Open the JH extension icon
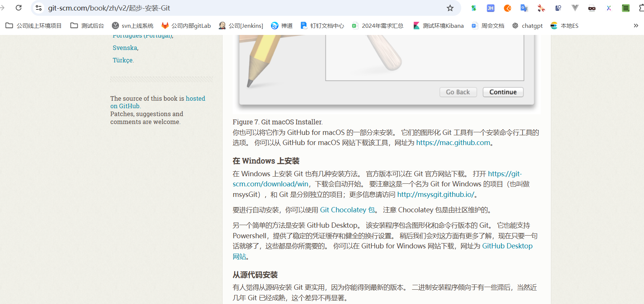Screen dimensions: 644x304 point(491,8)
